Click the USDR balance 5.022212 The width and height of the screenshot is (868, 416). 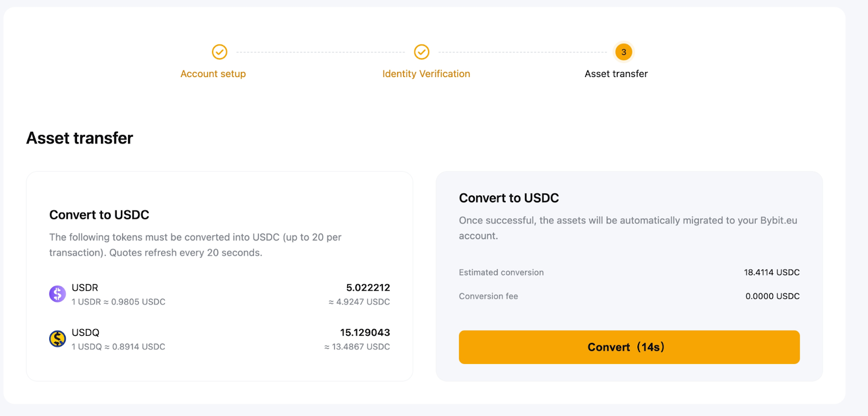[x=368, y=287]
